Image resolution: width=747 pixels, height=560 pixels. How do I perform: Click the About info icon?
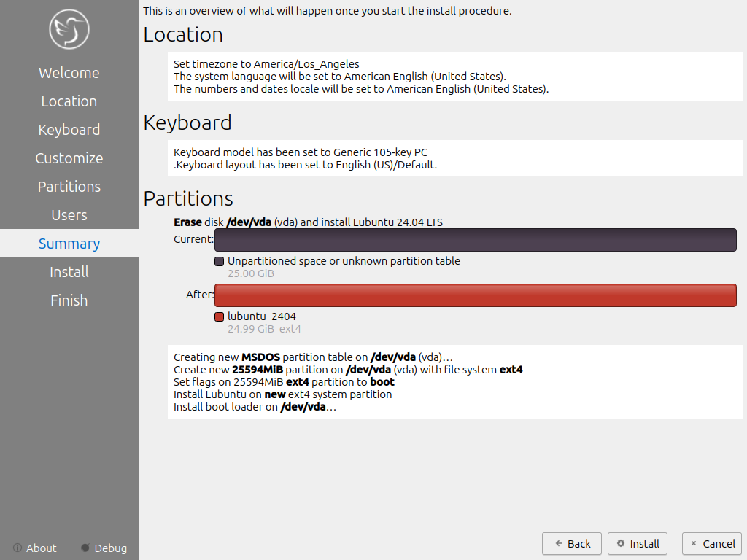[18, 548]
